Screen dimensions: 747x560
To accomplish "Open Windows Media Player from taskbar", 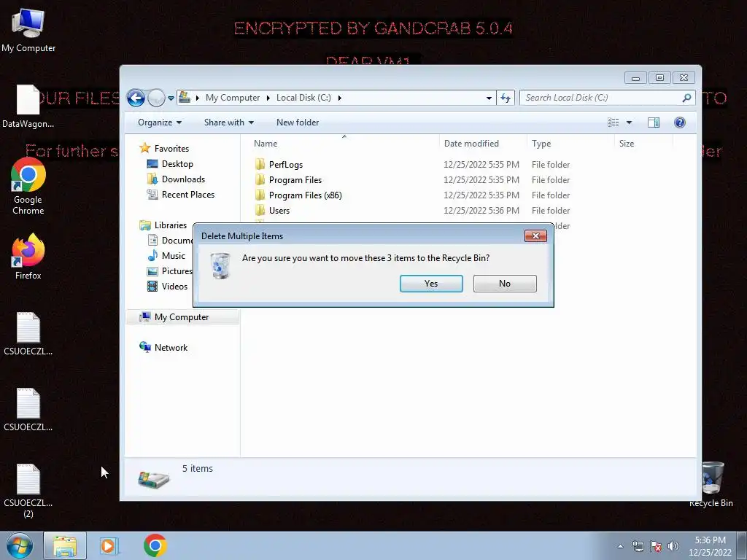I will click(x=109, y=545).
